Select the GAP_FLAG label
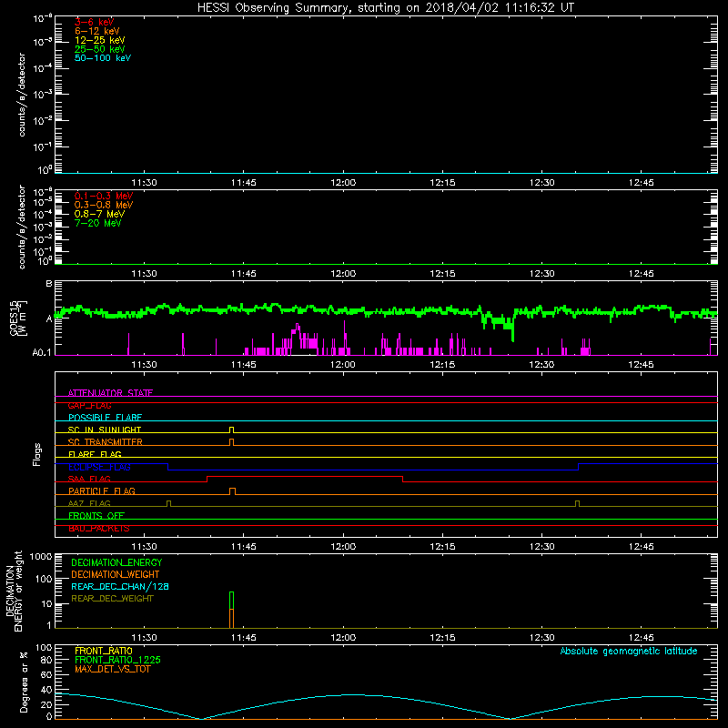The width and height of the screenshot is (728, 728). pyautogui.click(x=89, y=405)
